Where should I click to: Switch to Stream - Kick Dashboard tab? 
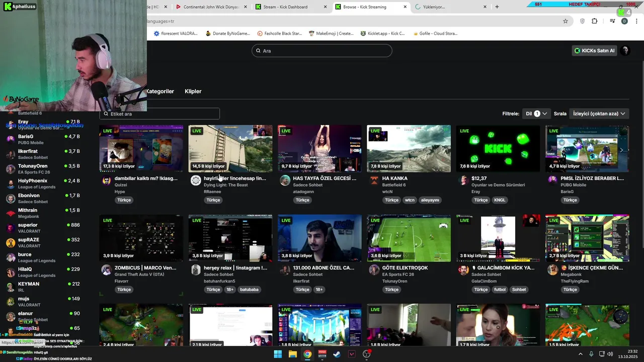pyautogui.click(x=291, y=7)
